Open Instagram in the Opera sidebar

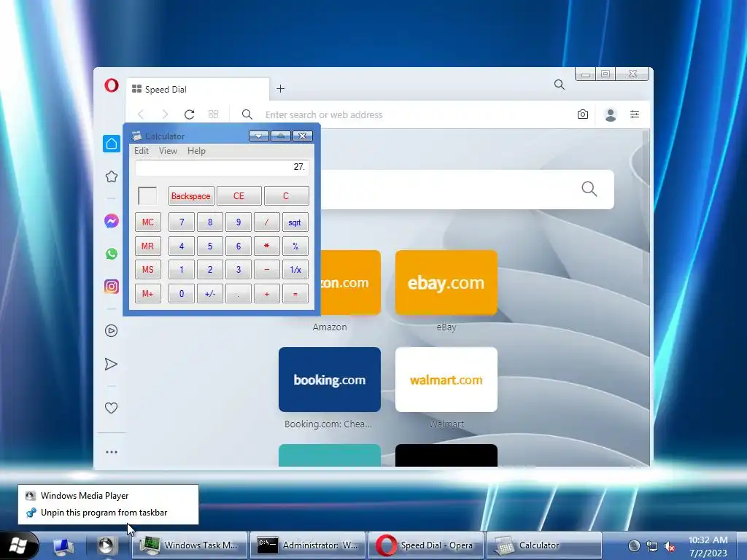[x=112, y=287]
